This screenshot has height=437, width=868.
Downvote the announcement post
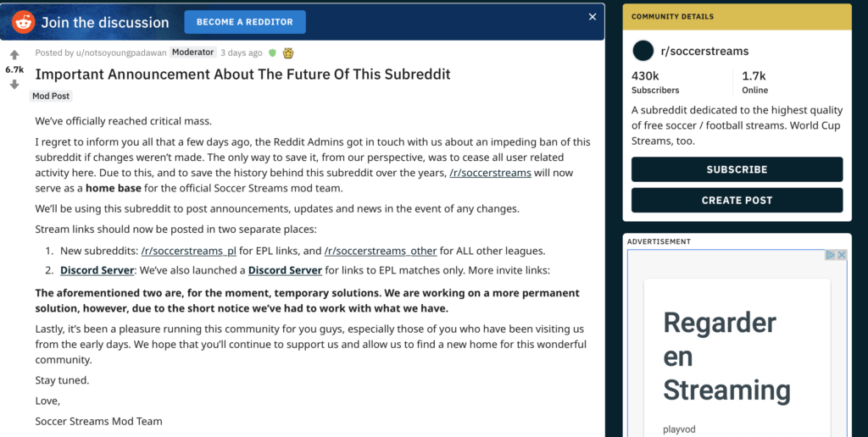[14, 84]
